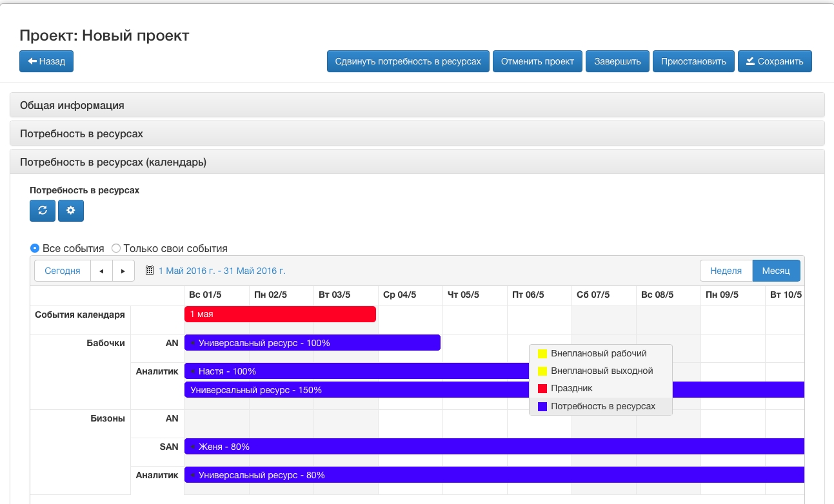Click the next period arrow

point(123,271)
